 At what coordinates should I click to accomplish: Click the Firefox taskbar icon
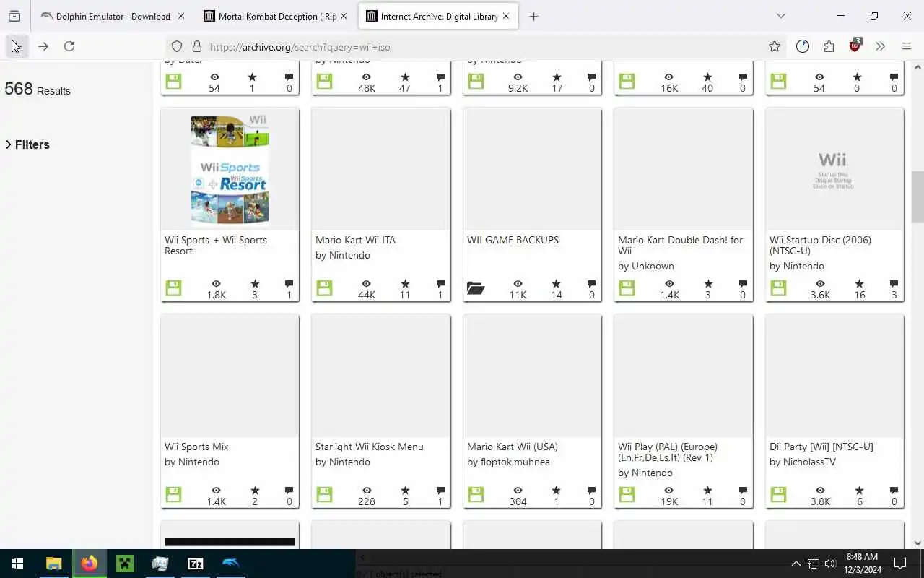click(90, 564)
